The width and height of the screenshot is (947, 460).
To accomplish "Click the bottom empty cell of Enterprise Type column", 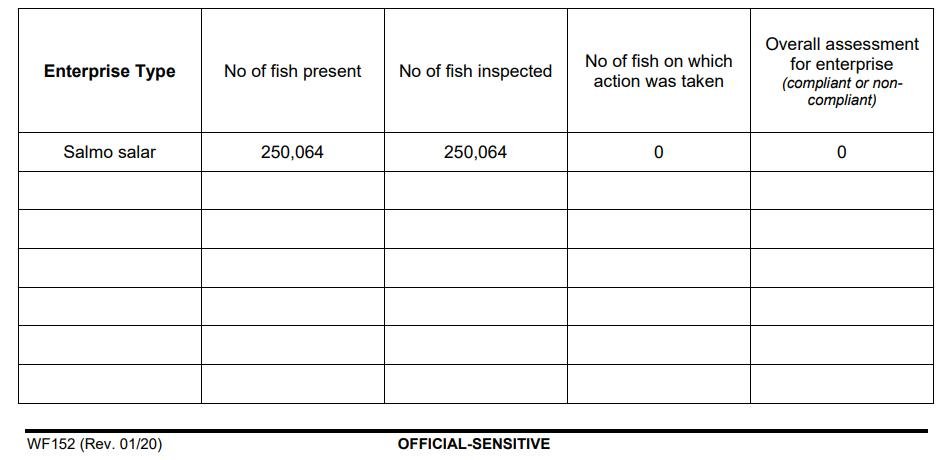I will pos(110,384).
